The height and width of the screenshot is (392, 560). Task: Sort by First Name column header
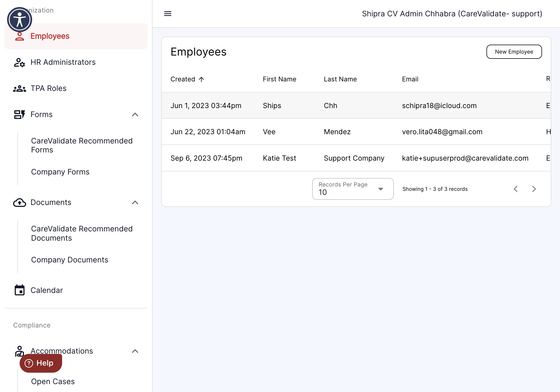[x=279, y=79]
